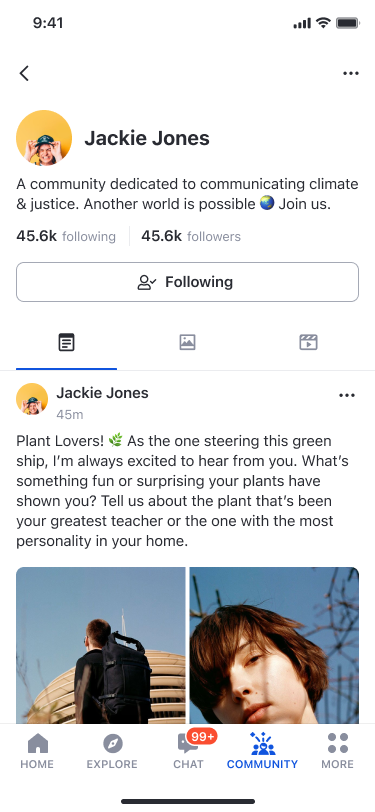
Task: View 45.6k followers list
Action: click(x=191, y=237)
